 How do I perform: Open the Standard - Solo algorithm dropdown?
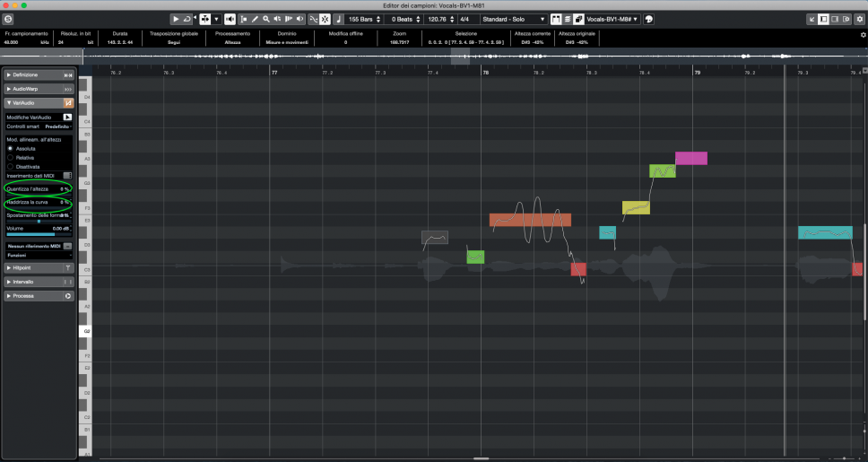[514, 19]
